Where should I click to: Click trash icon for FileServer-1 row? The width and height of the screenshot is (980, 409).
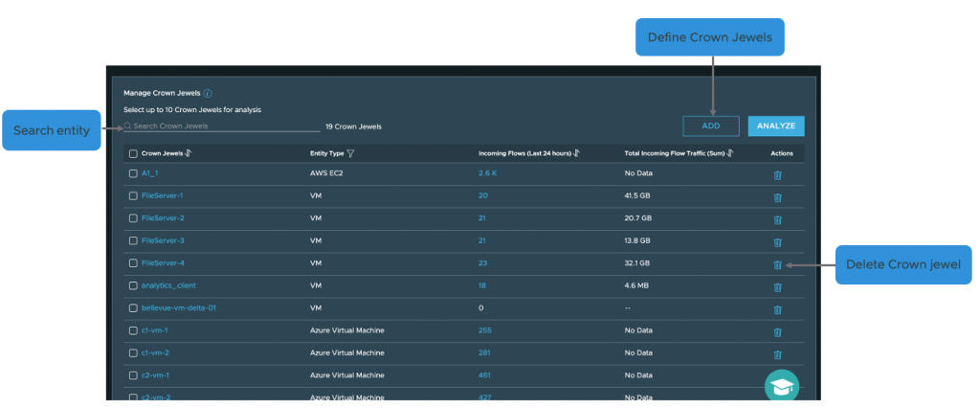(x=777, y=197)
